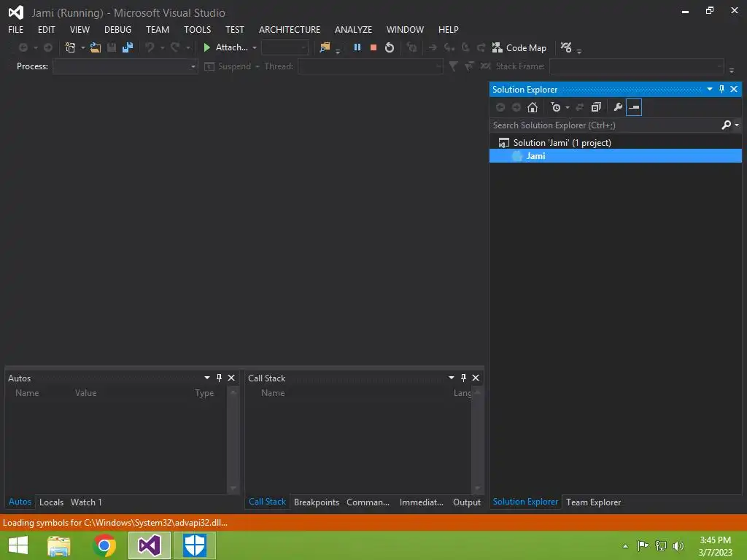
Task: Open the New Project icon dropdown arrow
Action: [83, 47]
